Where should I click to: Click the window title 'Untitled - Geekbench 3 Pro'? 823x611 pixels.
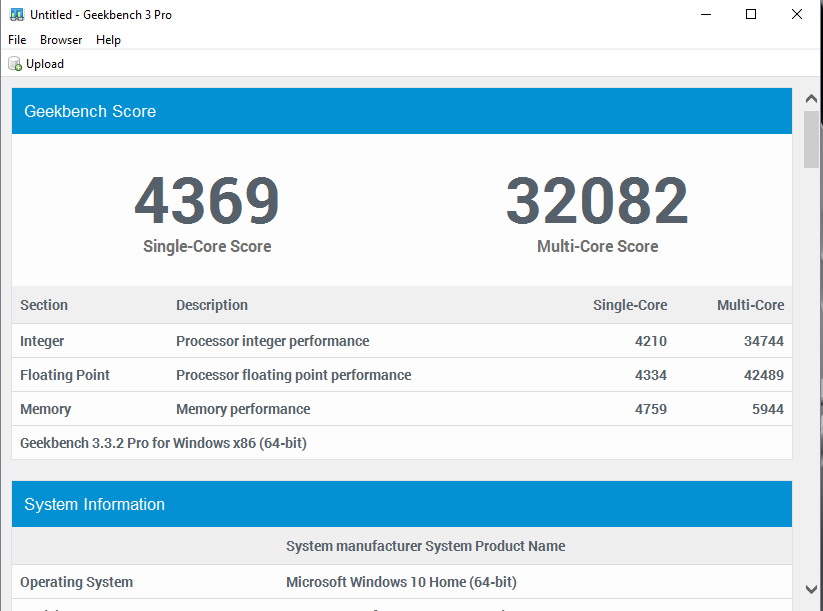(101, 15)
